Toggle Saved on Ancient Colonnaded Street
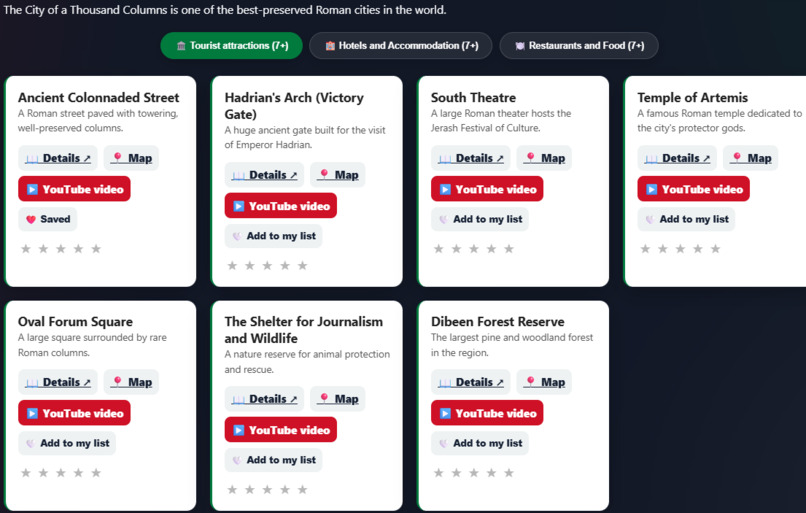Image resolution: width=806 pixels, height=513 pixels. click(x=48, y=219)
